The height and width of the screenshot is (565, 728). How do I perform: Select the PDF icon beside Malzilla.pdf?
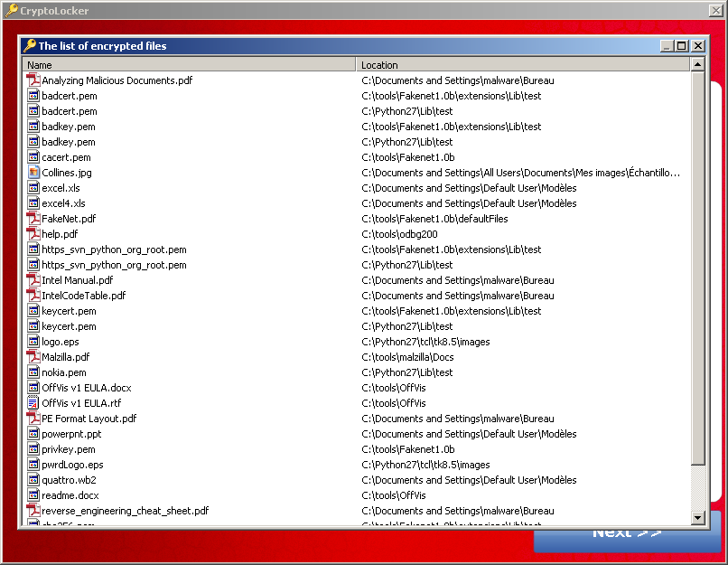pos(33,357)
